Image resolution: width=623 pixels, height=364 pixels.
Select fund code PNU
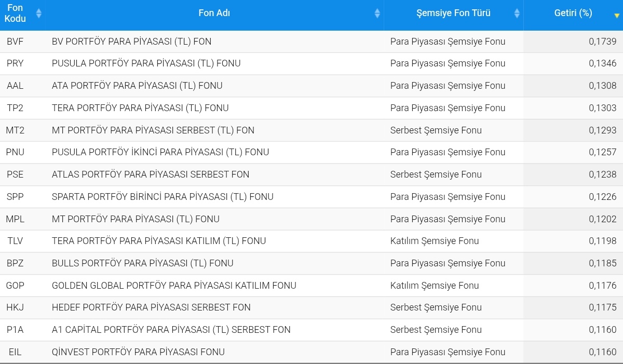(15, 152)
